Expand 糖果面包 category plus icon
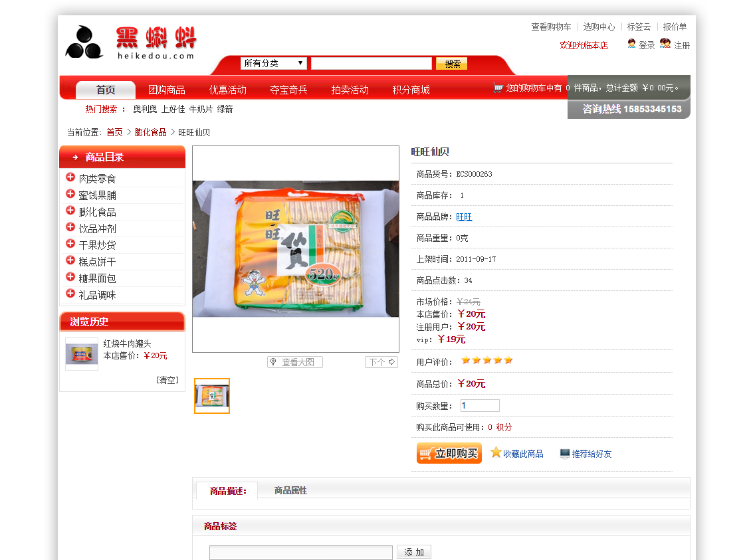 click(x=70, y=277)
